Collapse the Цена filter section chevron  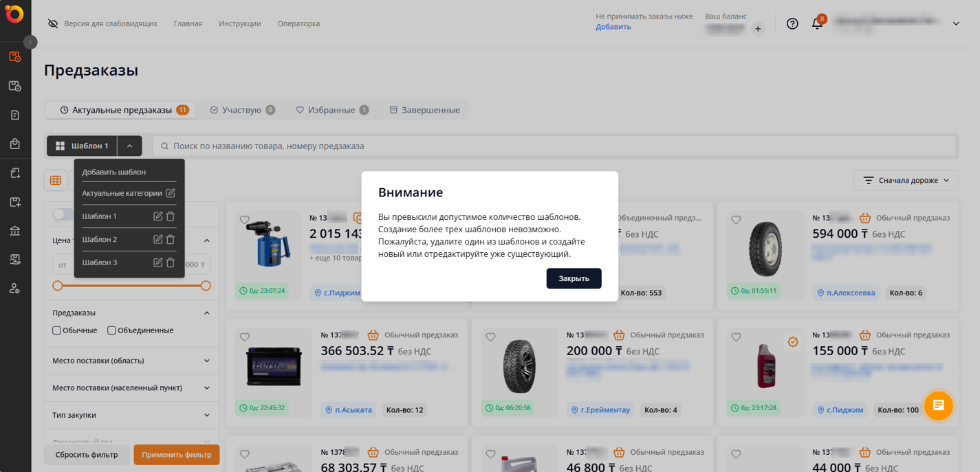[x=206, y=240]
